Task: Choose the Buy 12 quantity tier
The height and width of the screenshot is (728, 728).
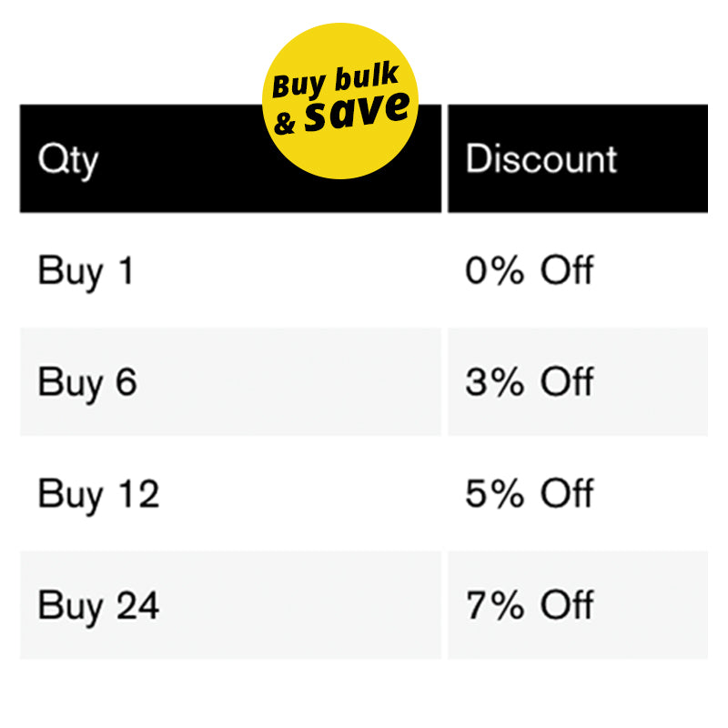Action: (98, 494)
